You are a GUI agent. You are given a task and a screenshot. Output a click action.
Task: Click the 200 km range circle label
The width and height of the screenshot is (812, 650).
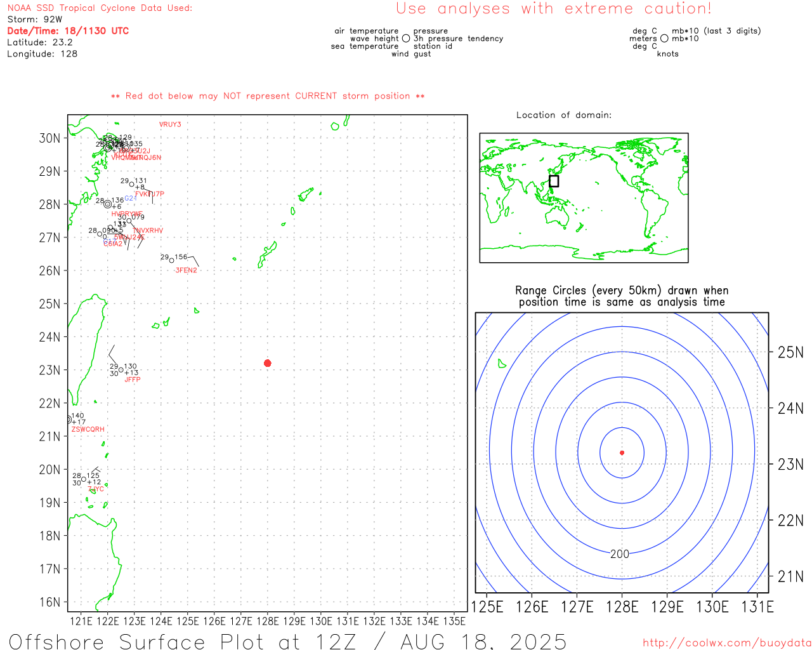pyautogui.click(x=620, y=554)
